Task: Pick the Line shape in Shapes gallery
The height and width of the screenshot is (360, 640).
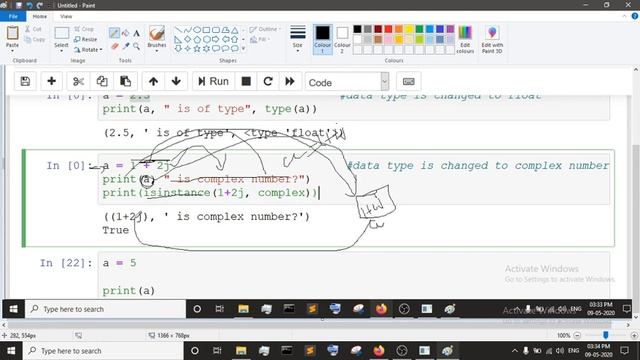Action: 178,30
